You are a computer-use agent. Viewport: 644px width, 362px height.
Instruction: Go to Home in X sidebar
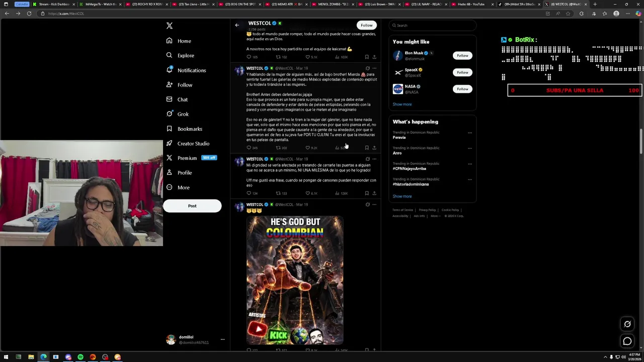click(179, 41)
